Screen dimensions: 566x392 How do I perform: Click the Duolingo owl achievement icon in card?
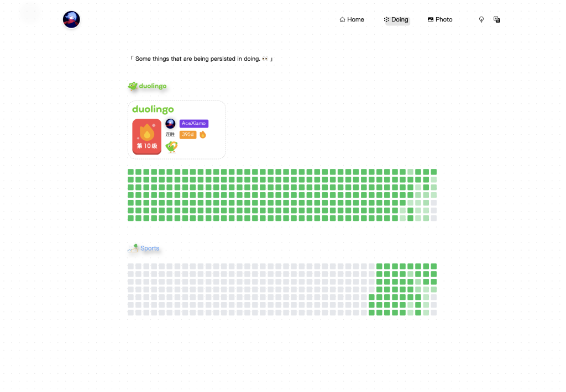[x=171, y=147]
